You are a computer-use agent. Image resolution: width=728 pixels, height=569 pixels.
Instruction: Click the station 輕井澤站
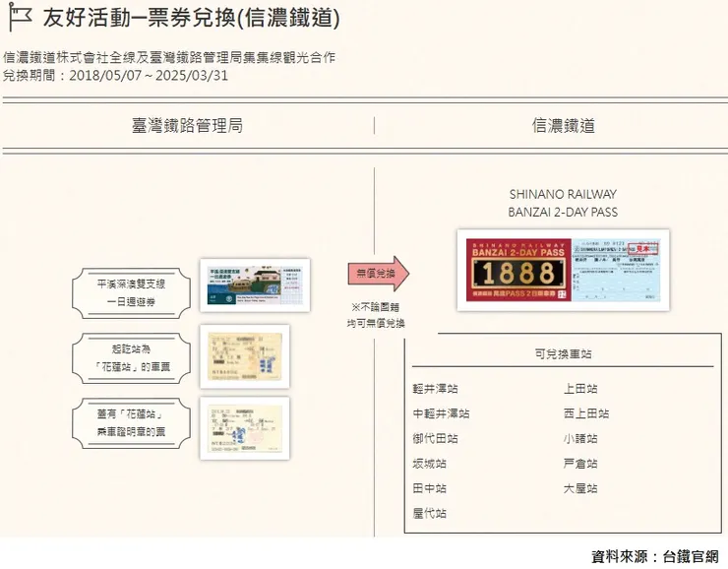click(x=435, y=388)
